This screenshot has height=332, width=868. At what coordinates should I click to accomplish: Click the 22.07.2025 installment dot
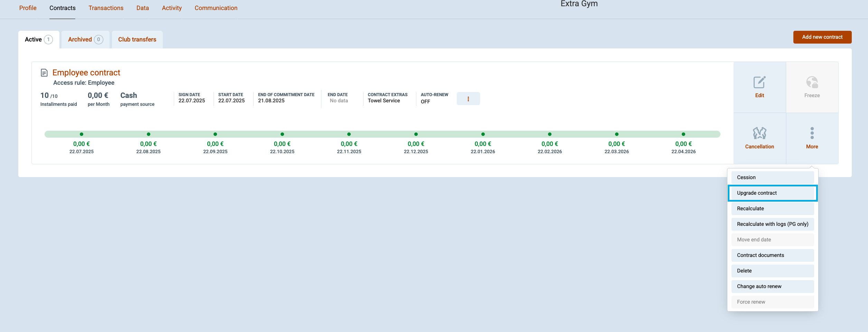(x=82, y=134)
